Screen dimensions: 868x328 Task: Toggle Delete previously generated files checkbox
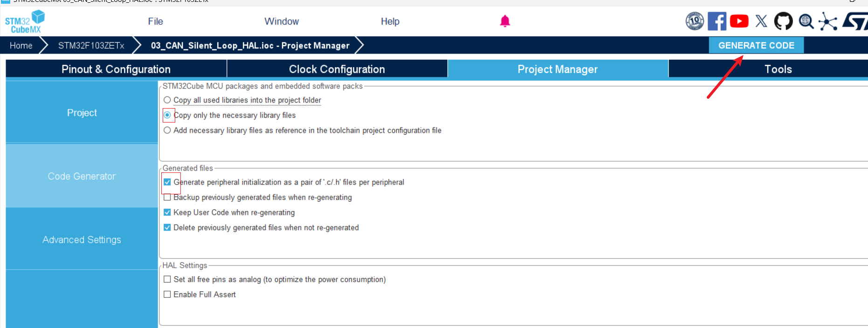(167, 228)
